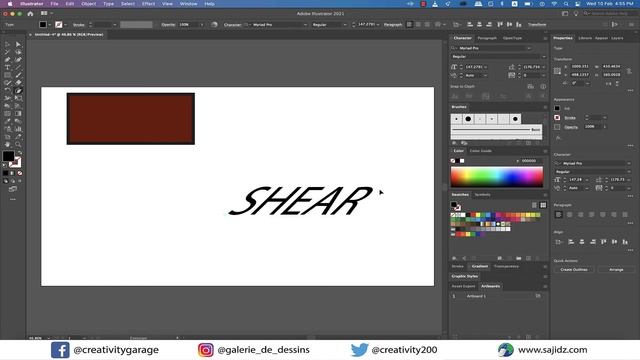The image size is (640, 360).
Task: Click the SHEAR text on the canvas
Action: click(x=301, y=201)
